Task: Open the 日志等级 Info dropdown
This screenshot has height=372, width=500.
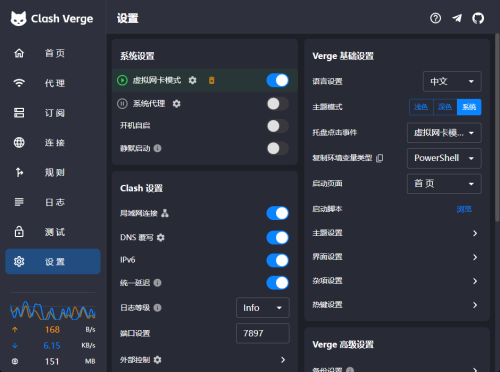Action: click(263, 308)
